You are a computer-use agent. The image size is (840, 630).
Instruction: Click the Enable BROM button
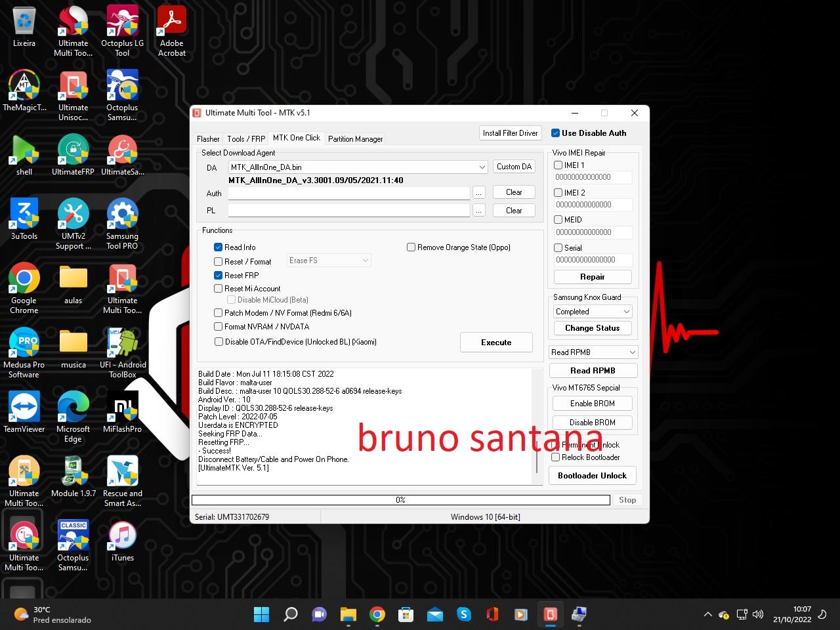coord(592,404)
